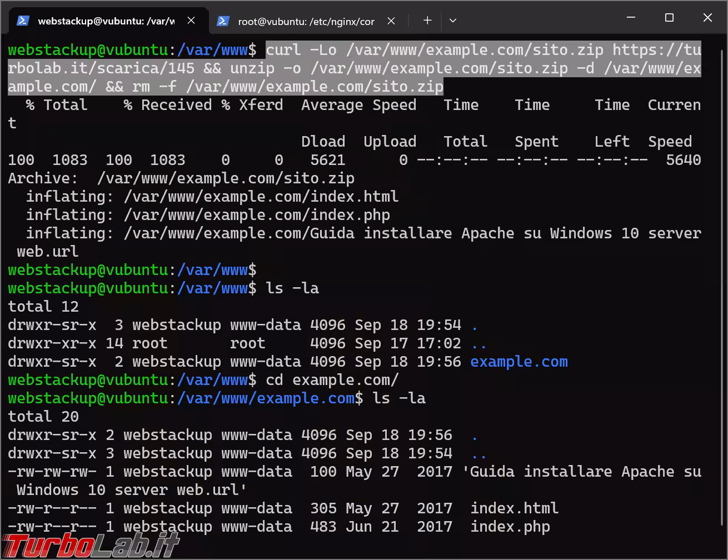728x560 pixels.
Task: Close the root@vubuntu tab
Action: 391,21
